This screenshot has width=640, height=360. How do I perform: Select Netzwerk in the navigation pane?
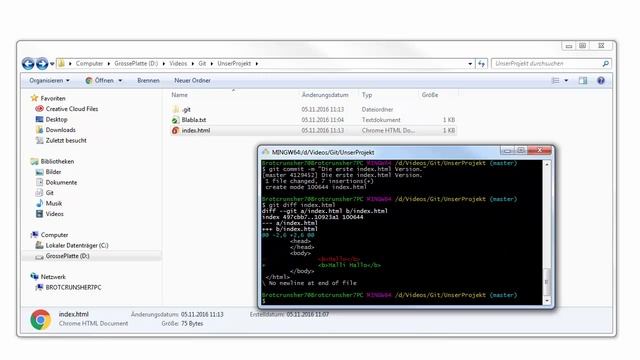tap(53, 277)
